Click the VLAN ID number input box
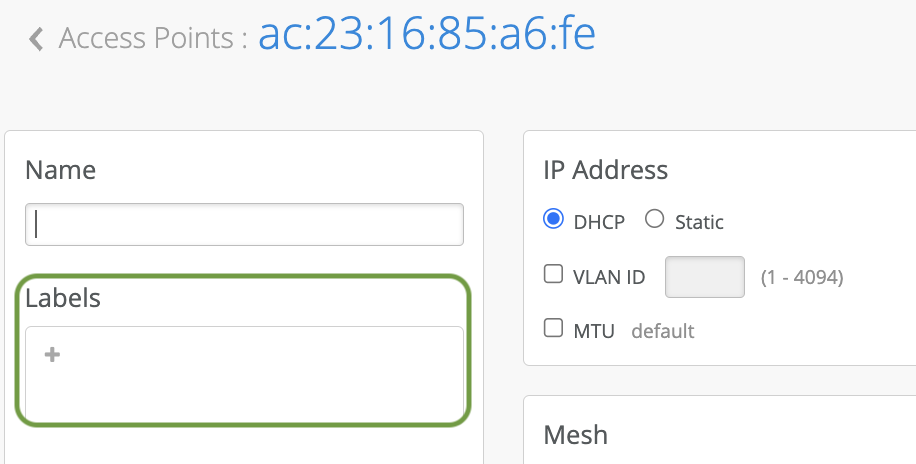916x464 pixels. pos(704,277)
